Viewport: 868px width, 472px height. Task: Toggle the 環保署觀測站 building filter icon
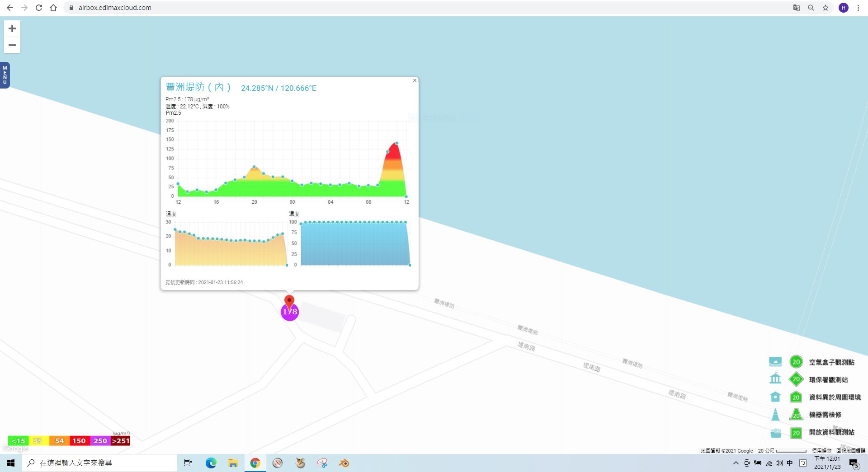pyautogui.click(x=775, y=379)
